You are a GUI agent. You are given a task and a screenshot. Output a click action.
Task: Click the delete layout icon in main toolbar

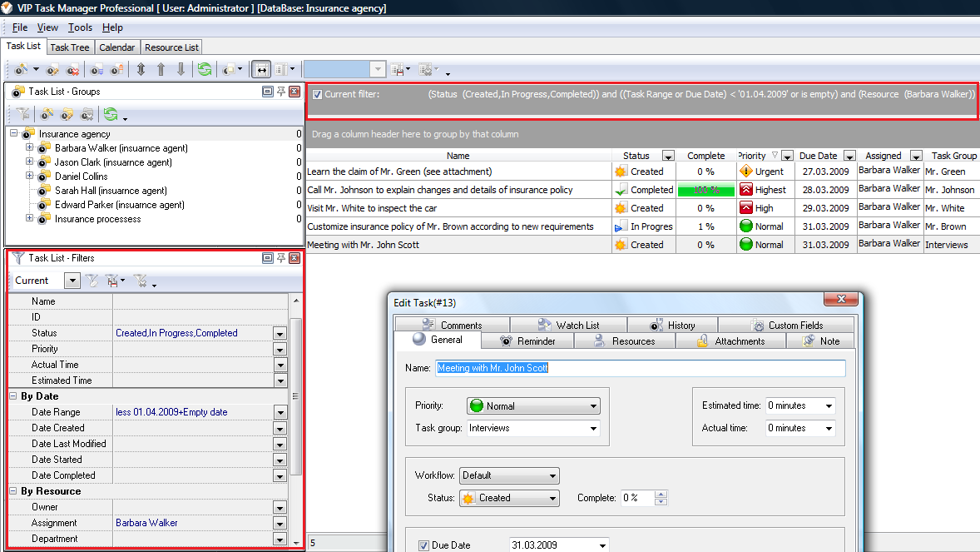426,69
